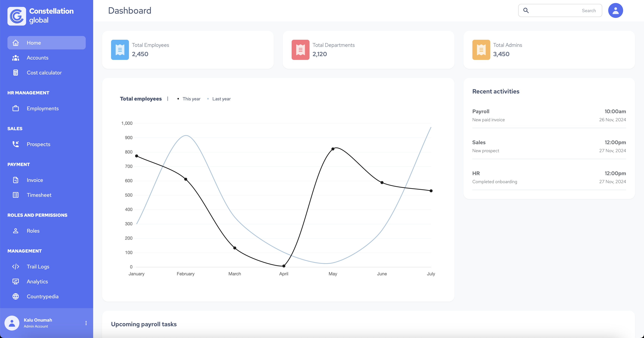The image size is (644, 338).
Task: Open the Invoice page link
Action: pos(35,180)
